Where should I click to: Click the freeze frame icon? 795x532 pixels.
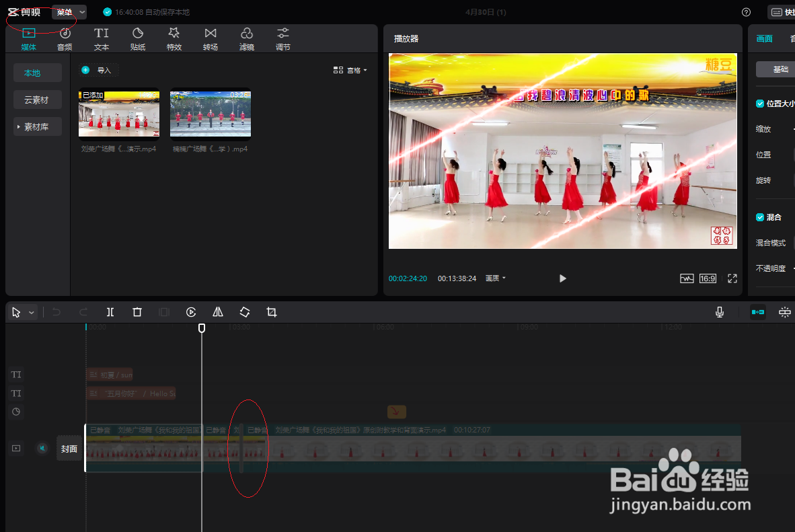163,312
